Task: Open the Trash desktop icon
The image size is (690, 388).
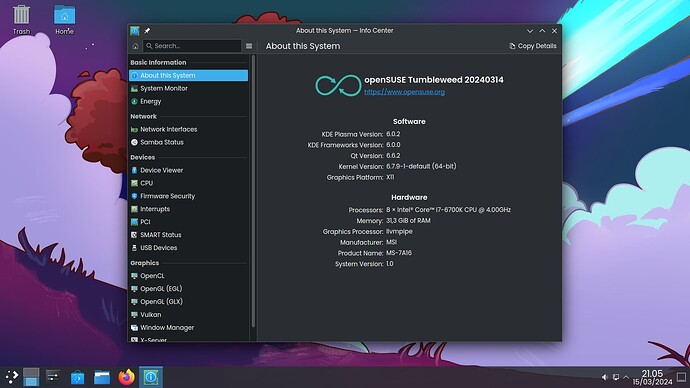Action: pyautogui.click(x=21, y=19)
